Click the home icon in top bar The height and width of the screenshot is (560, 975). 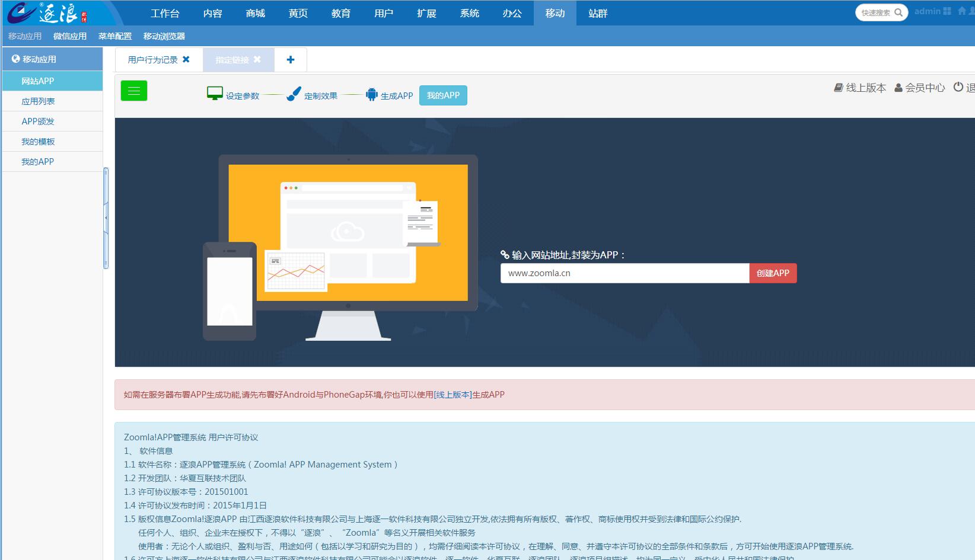click(x=962, y=11)
